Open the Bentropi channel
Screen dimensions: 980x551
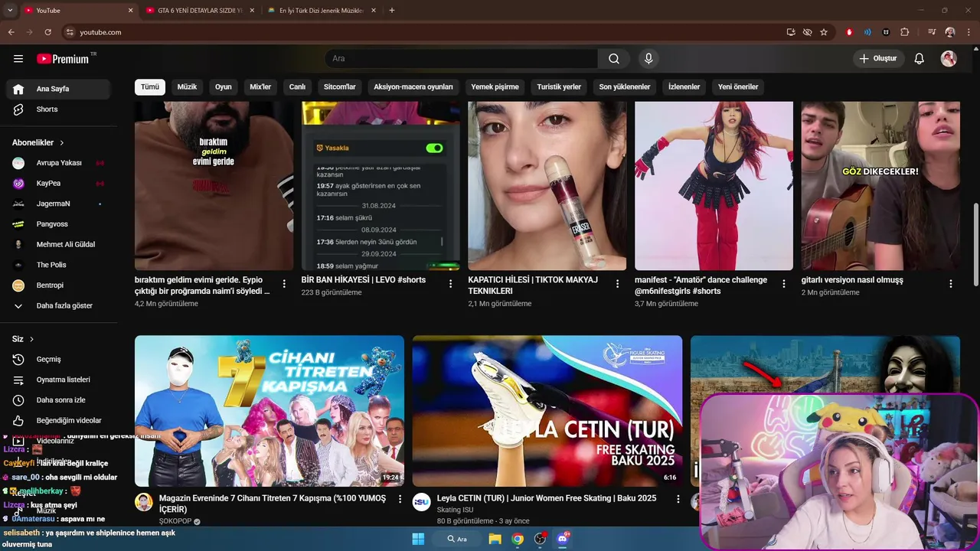[59, 285]
